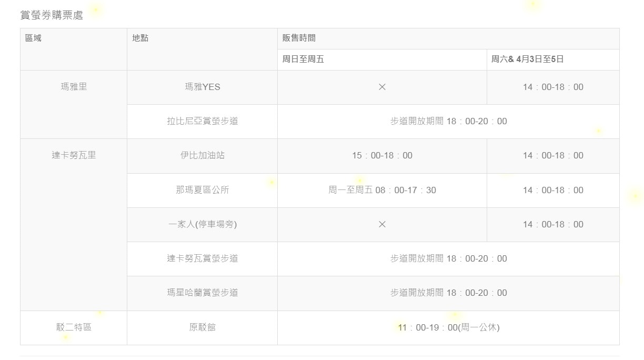The height and width of the screenshot is (360, 644).
Task: Select the 伊比加油站 location cell
Action: [x=203, y=155]
